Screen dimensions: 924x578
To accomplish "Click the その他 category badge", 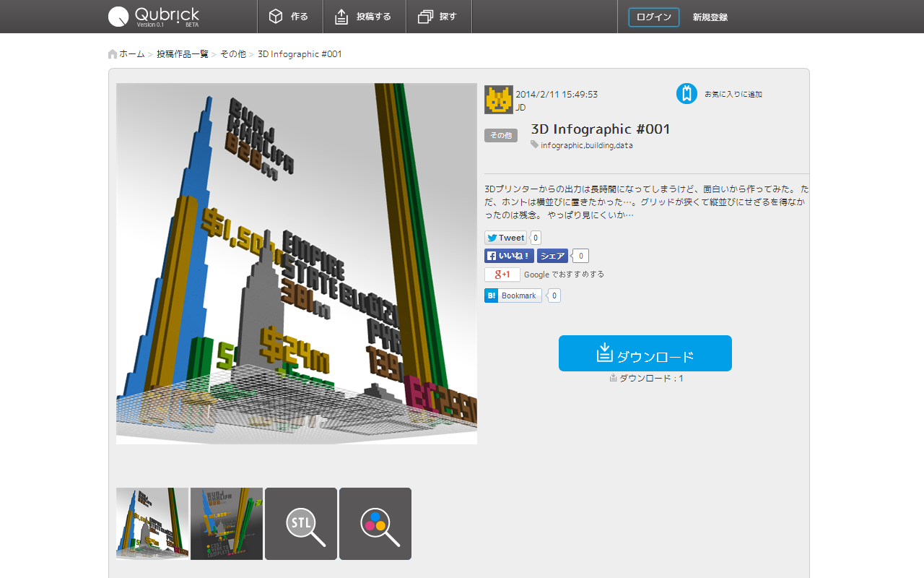I will pos(501,135).
